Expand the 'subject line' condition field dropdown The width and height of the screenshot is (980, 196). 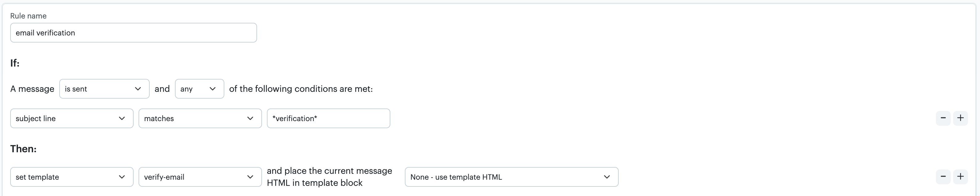pyautogui.click(x=72, y=118)
